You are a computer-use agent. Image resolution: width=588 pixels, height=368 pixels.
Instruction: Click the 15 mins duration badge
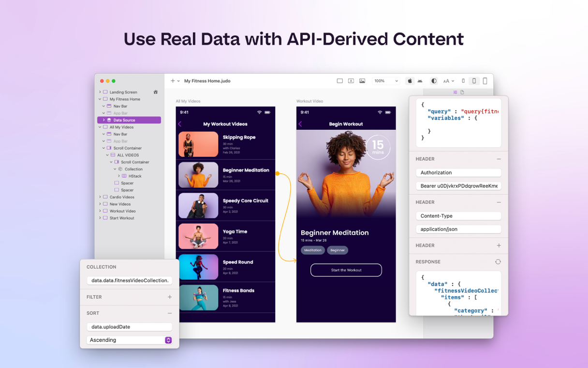(x=378, y=147)
